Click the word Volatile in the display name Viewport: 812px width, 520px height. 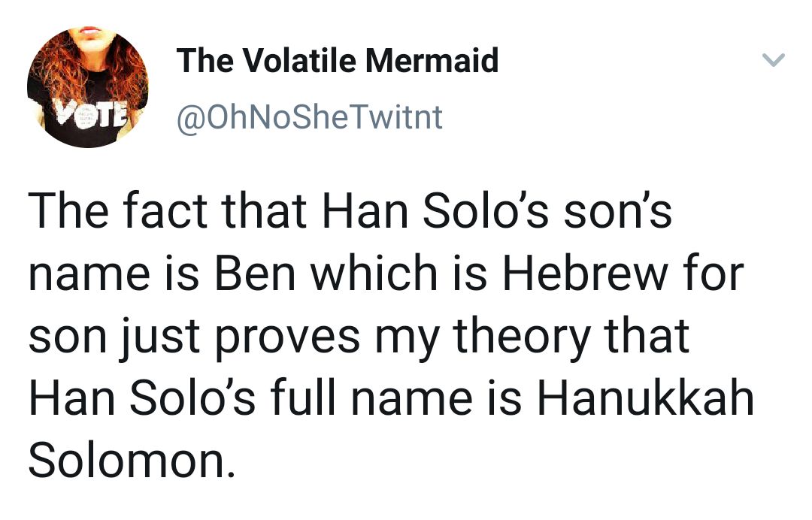(x=299, y=60)
